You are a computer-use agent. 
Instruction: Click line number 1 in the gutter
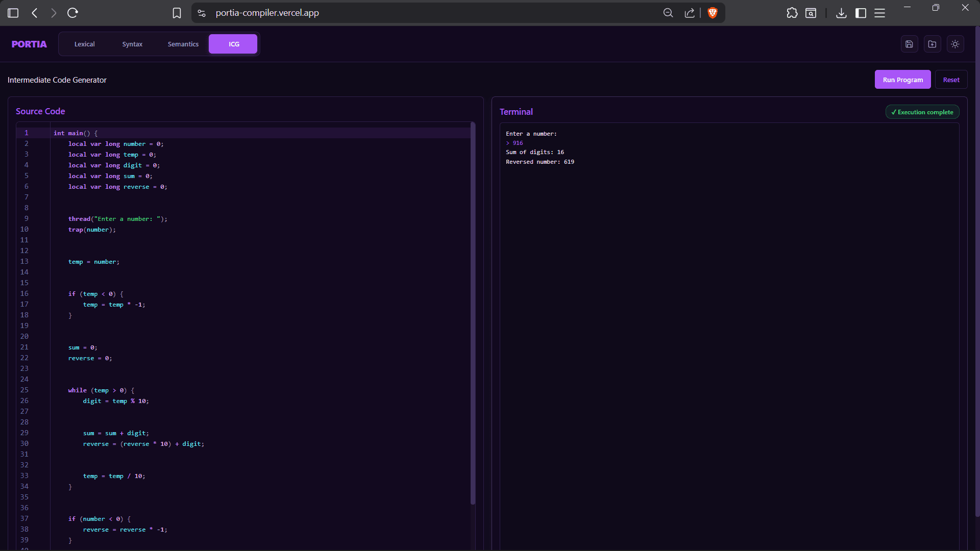tap(27, 133)
